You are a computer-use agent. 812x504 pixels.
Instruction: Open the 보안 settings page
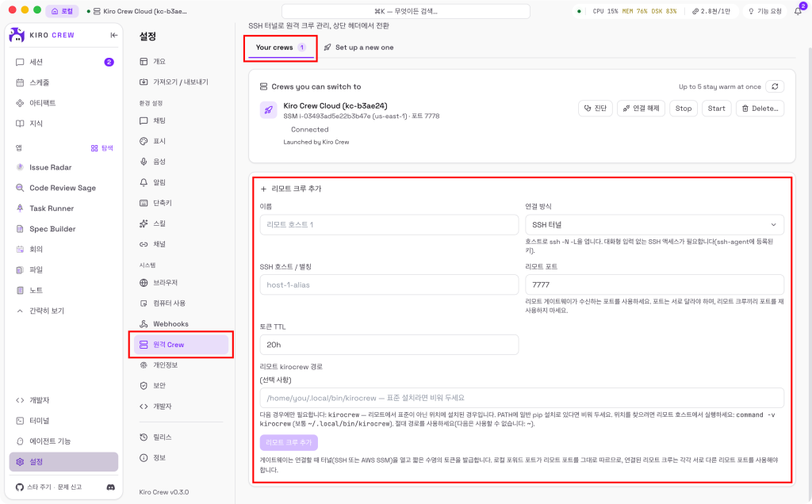click(x=181, y=385)
